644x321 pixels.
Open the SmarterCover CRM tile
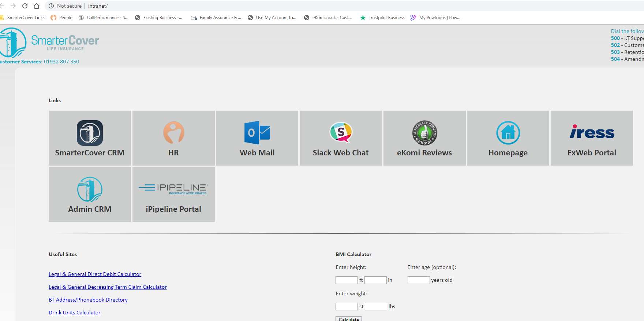(x=90, y=138)
